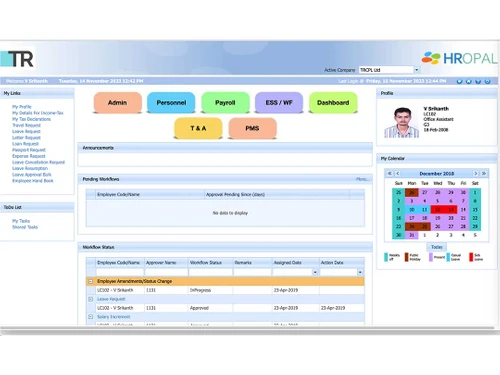Open the T & A module
Image resolution: width=500 pixels, height=375 pixels.
198,128
